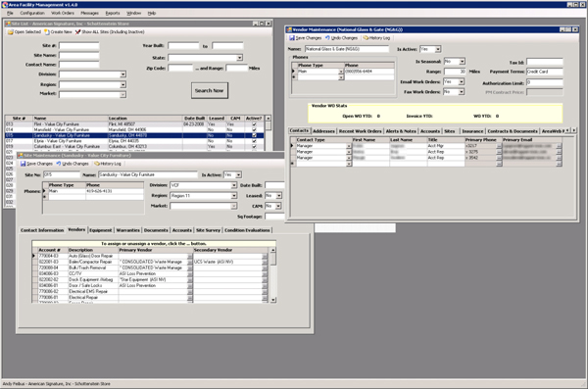
Task: Open Fax Work Orders dropdown
Action: tap(462, 92)
